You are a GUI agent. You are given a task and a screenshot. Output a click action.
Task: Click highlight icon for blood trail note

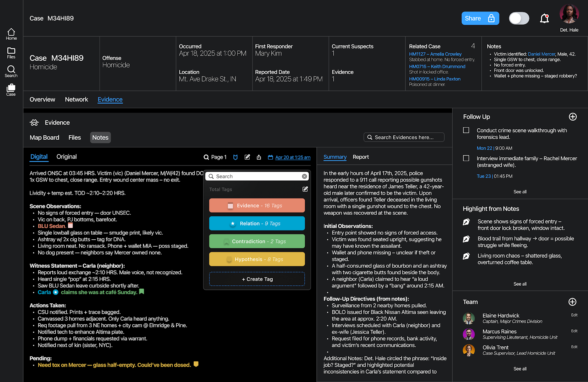466,239
